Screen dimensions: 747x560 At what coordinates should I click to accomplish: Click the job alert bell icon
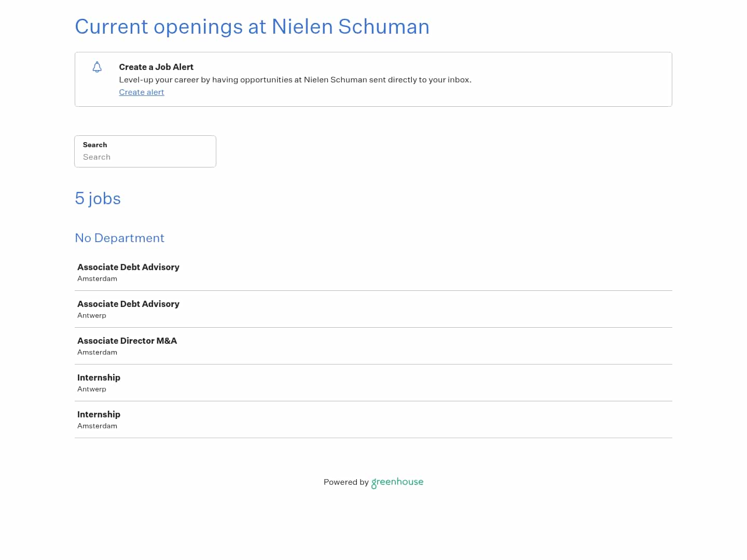coord(97,67)
